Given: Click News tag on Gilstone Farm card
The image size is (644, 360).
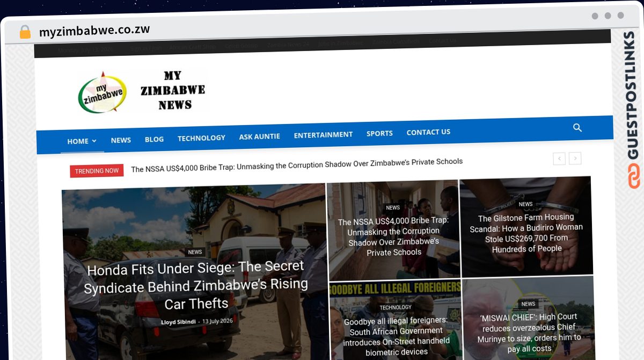Looking at the screenshot, I should tap(525, 204).
